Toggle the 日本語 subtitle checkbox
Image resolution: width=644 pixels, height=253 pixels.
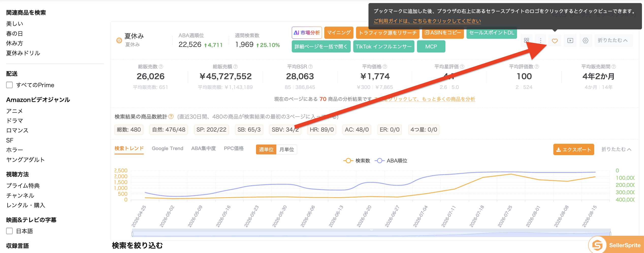pyautogui.click(x=9, y=231)
